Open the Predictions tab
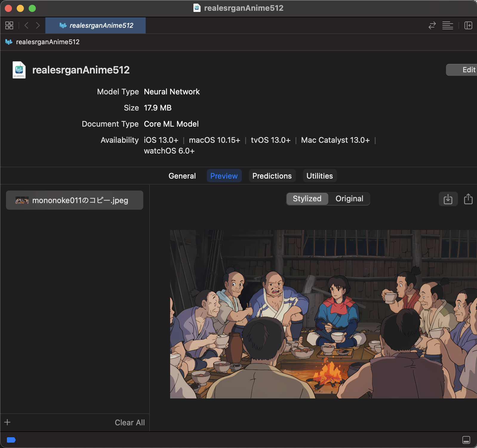477x448 pixels. (272, 176)
